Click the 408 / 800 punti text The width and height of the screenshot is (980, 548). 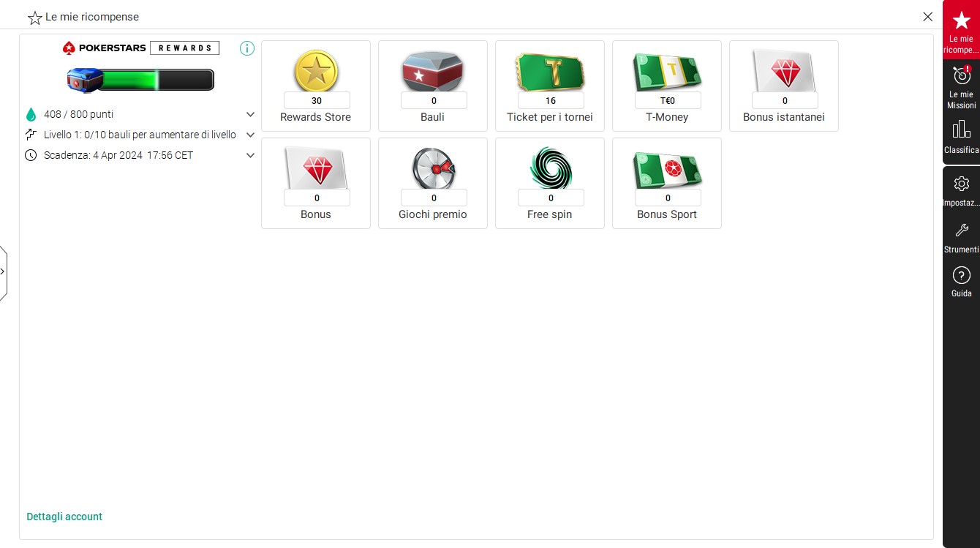tap(78, 115)
